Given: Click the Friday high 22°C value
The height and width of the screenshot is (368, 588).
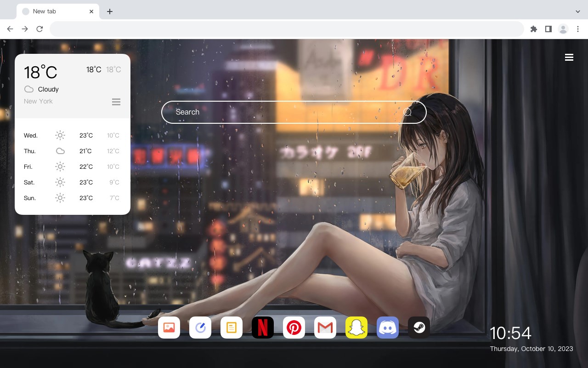Looking at the screenshot, I should point(86,167).
